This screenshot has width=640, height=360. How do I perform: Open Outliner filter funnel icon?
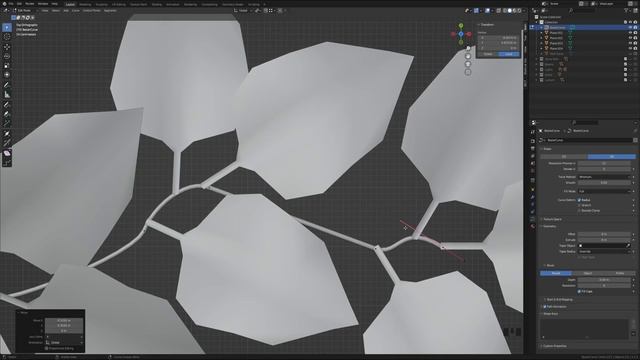tap(627, 10)
